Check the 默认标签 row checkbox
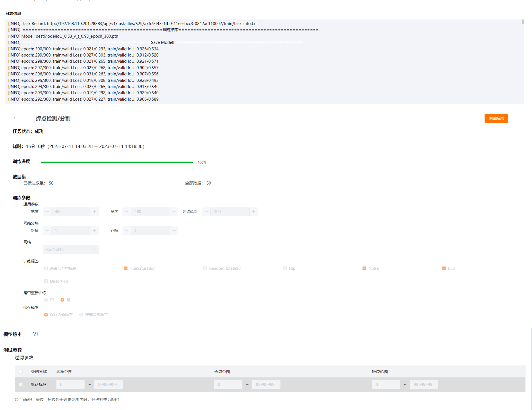532x410 pixels. point(21,384)
